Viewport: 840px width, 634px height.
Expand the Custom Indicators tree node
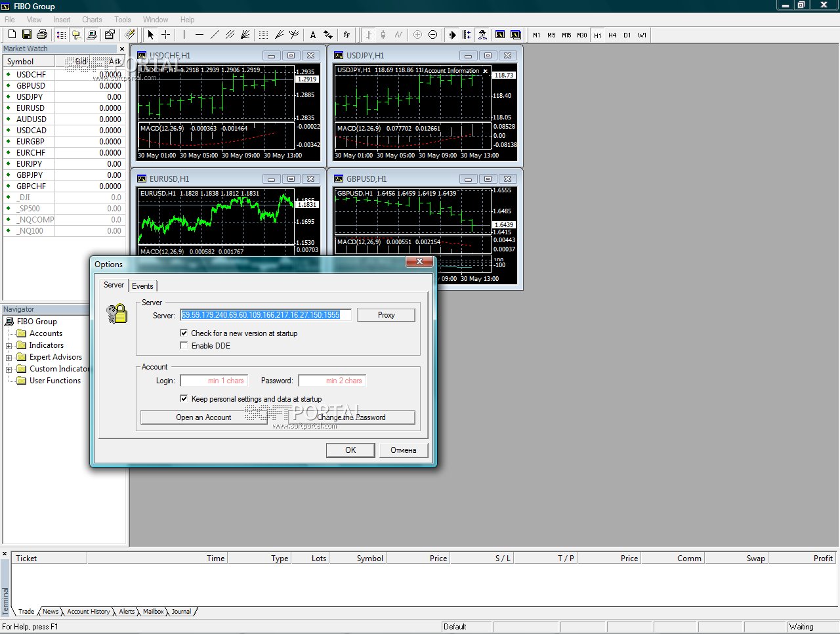tap(9, 370)
